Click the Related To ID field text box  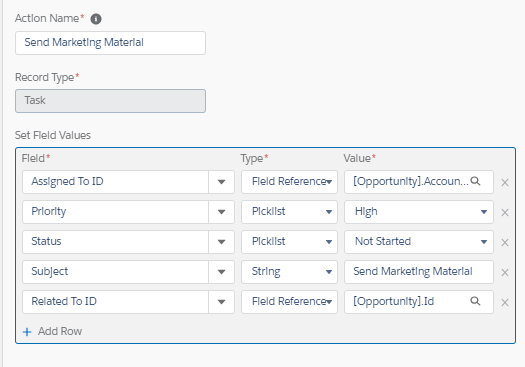point(116,302)
